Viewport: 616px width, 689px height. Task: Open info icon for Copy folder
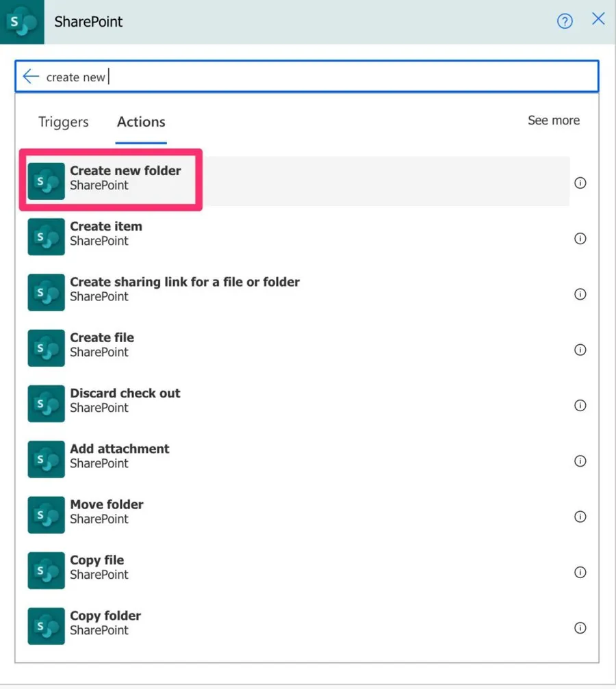pyautogui.click(x=580, y=628)
